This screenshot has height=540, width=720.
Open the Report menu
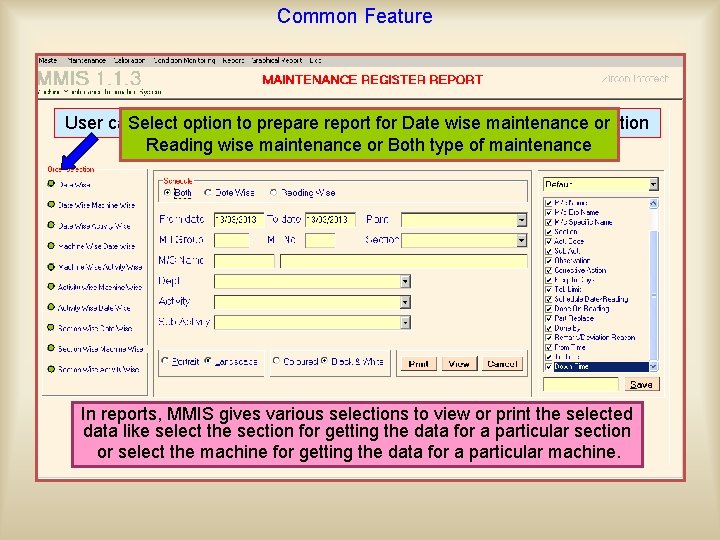pyautogui.click(x=233, y=60)
